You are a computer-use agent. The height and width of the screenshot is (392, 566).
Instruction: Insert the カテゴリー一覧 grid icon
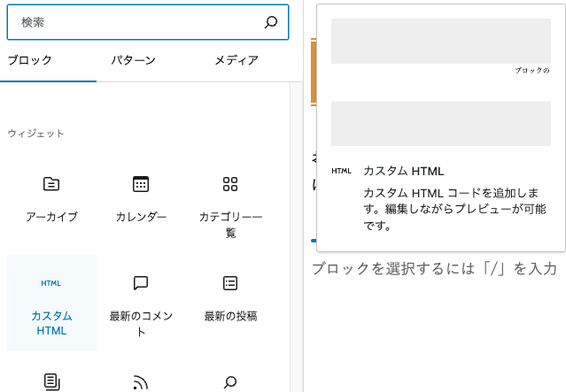click(x=230, y=184)
